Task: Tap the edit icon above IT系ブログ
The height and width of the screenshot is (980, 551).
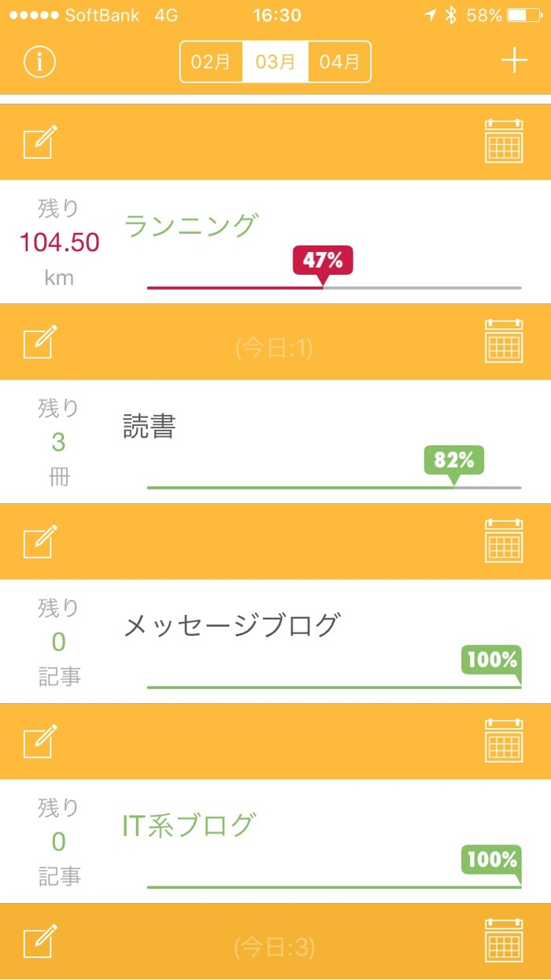Action: click(40, 741)
